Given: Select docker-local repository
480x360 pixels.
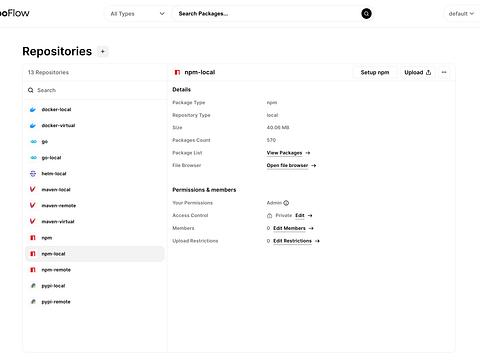Looking at the screenshot, I should coord(95,109).
